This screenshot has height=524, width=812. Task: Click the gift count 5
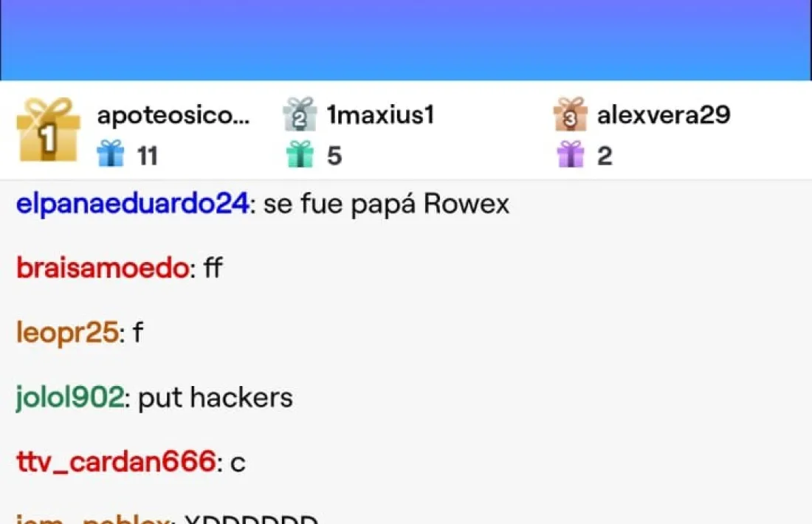click(334, 156)
